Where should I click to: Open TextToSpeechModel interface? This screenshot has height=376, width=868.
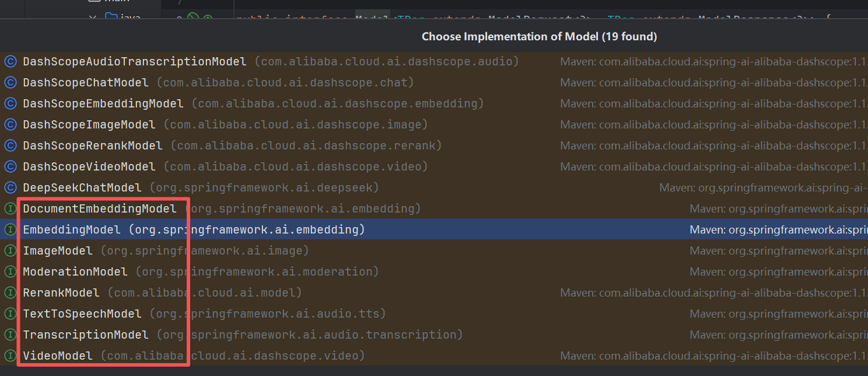(x=82, y=314)
